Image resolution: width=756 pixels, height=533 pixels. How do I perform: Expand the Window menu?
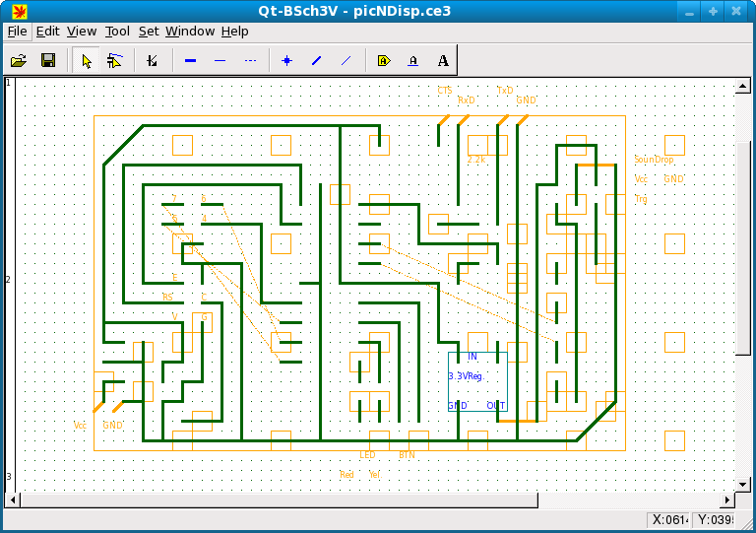click(x=189, y=32)
